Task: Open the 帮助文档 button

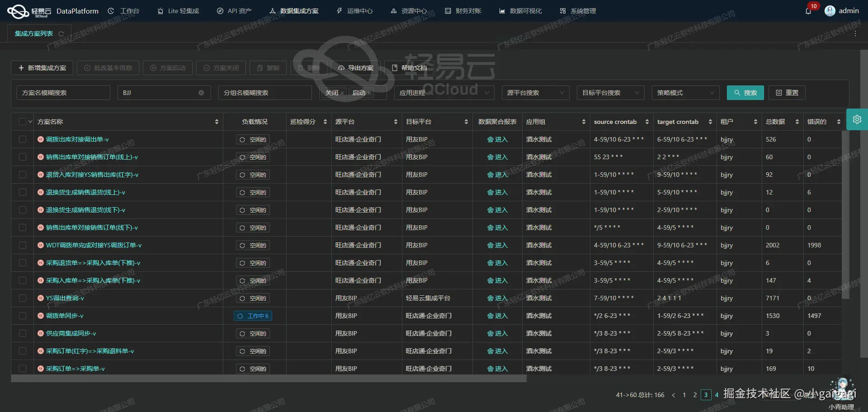Action: 409,68
